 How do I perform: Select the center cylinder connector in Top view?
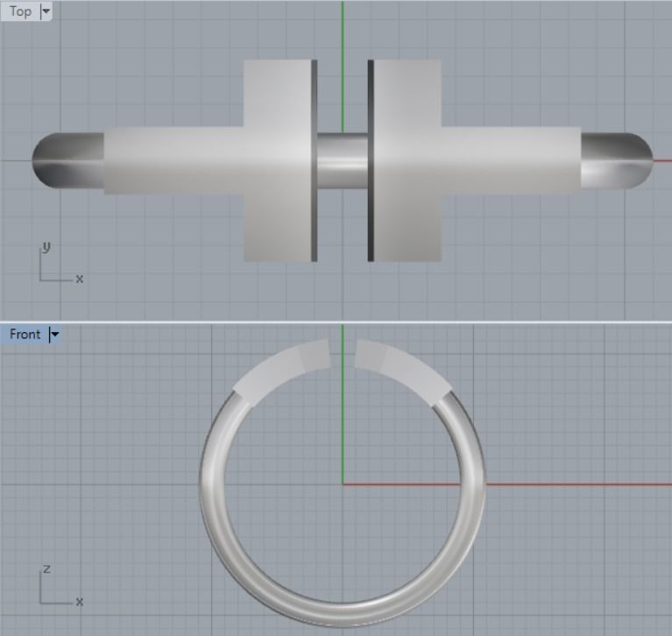click(x=343, y=160)
